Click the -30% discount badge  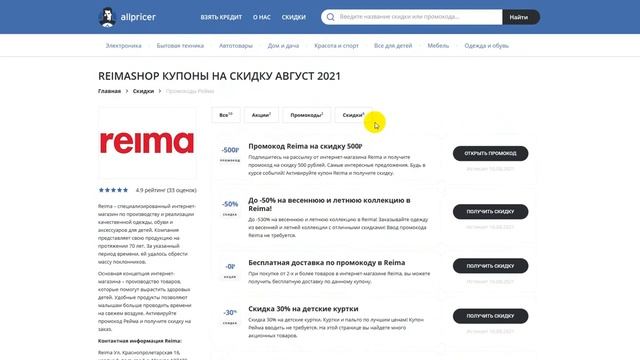coord(230,317)
